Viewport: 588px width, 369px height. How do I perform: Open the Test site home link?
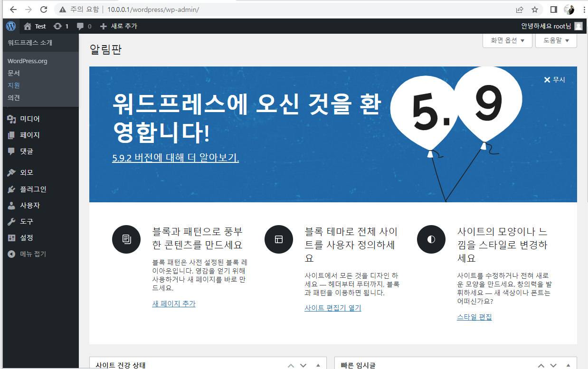[35, 26]
